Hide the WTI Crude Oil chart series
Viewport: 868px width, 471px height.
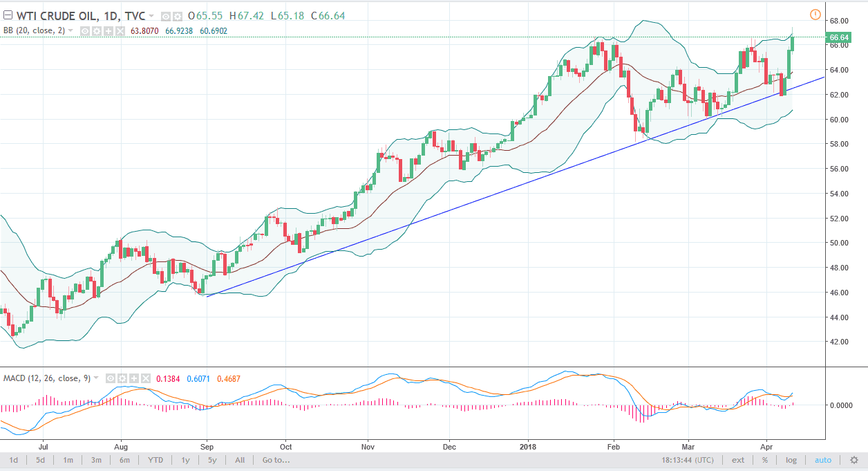165,15
